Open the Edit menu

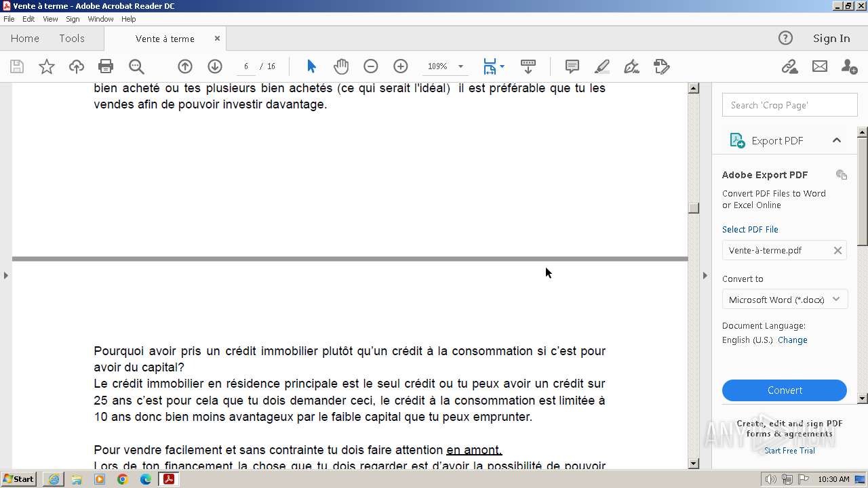(x=28, y=19)
